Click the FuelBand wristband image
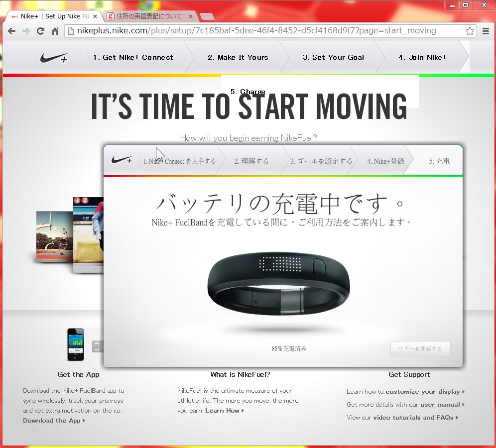Viewport: 496px width, 448px height. pyautogui.click(x=279, y=283)
